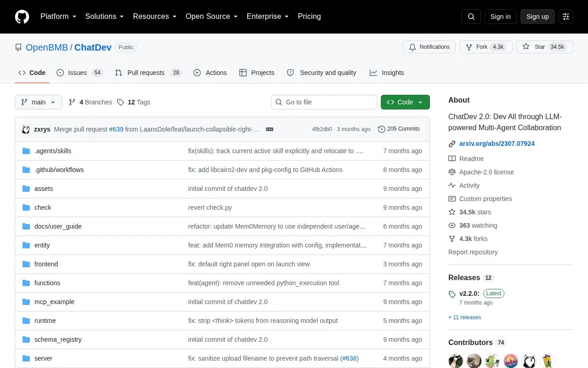View 363 watching users
This screenshot has height=368, width=588.
pos(473,225)
